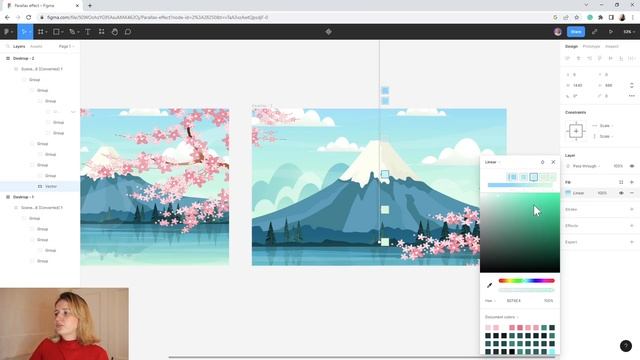
Task: Click the gradient stops bar
Action: (x=520, y=185)
